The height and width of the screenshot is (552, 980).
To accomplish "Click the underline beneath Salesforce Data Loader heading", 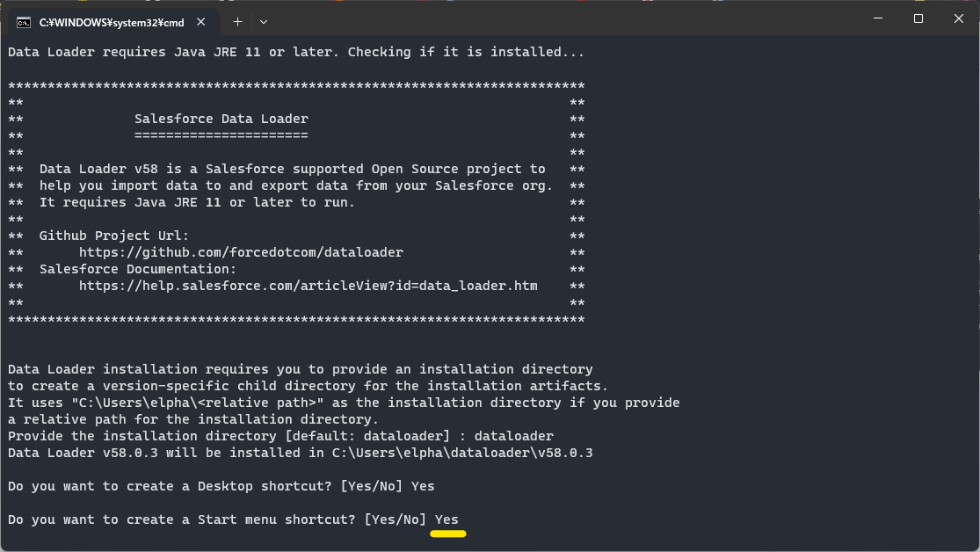I will 220,135.
